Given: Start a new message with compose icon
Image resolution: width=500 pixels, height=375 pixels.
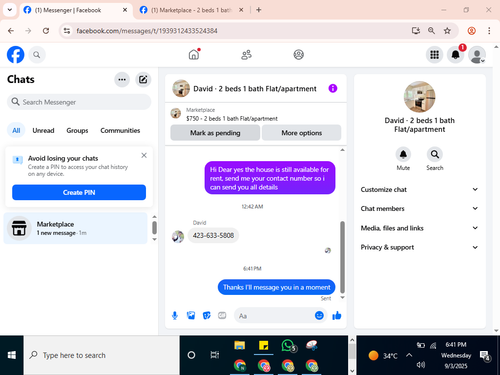Looking at the screenshot, I should point(143,79).
